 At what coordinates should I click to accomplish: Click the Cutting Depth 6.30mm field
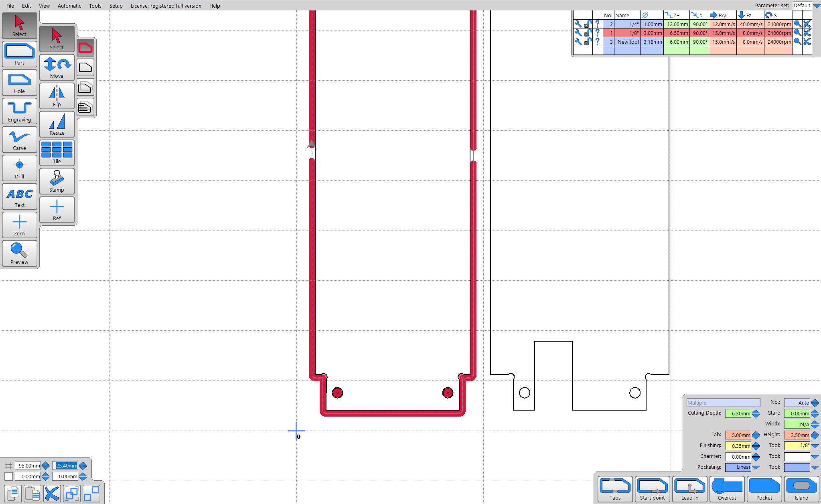click(738, 413)
